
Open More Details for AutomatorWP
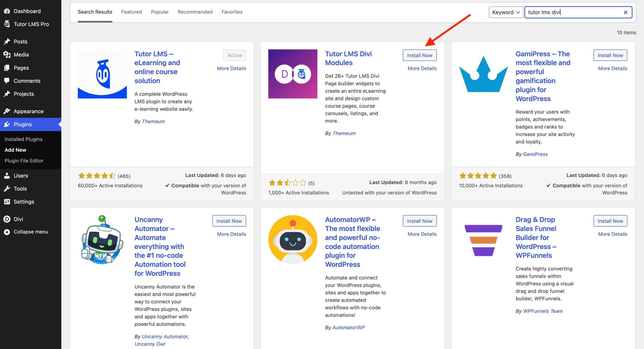tap(422, 234)
